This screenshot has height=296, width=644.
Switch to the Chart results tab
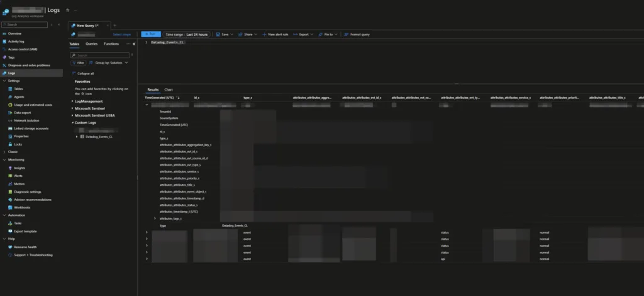point(169,90)
